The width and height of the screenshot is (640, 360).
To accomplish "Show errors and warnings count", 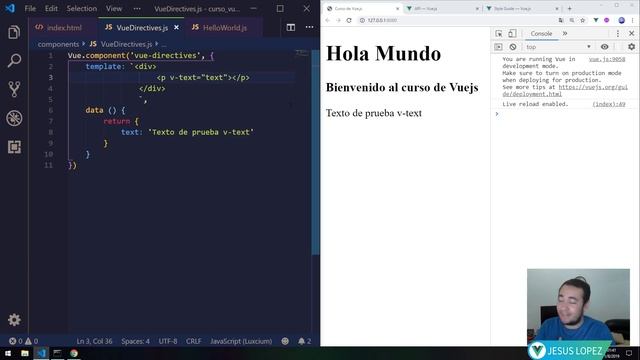I will [23, 341].
